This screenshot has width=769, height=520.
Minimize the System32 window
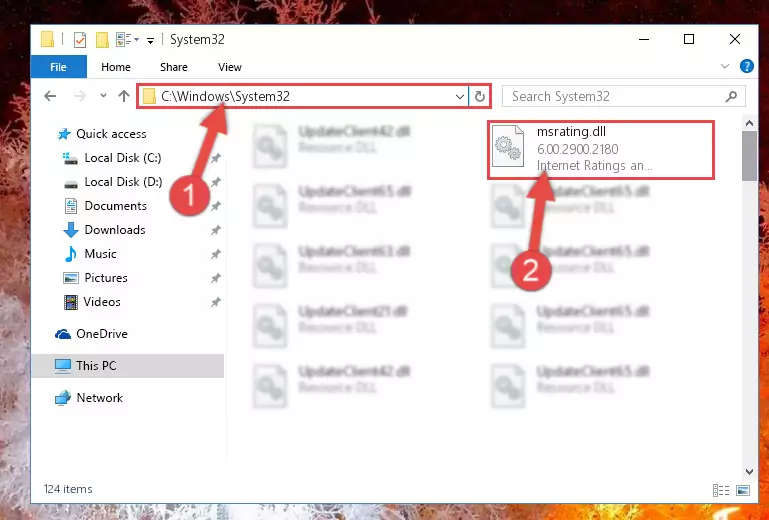coord(644,39)
